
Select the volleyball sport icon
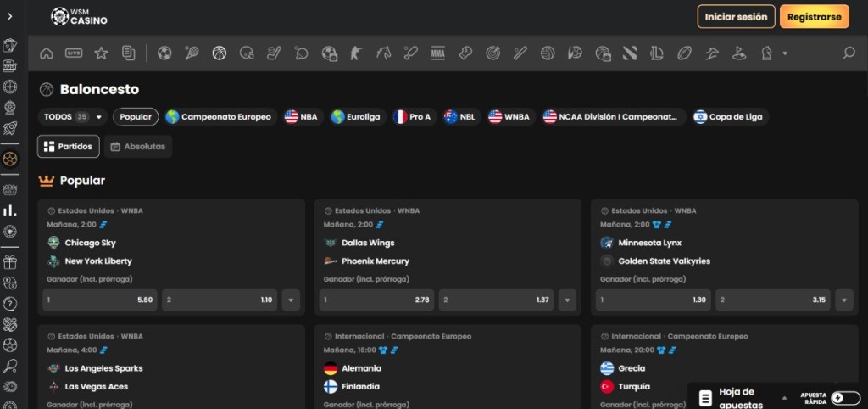(548, 53)
